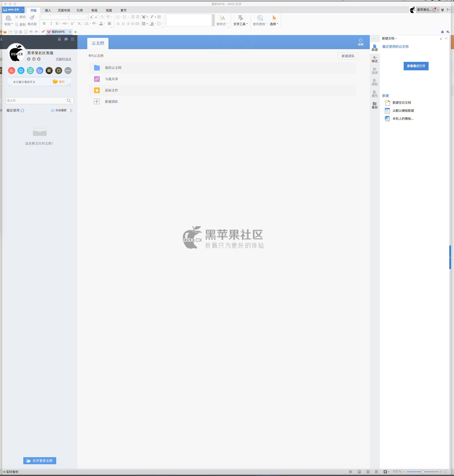Image resolution: width=454 pixels, height=476 pixels.
Task: Click Center alignment icon
Action: click(123, 24)
